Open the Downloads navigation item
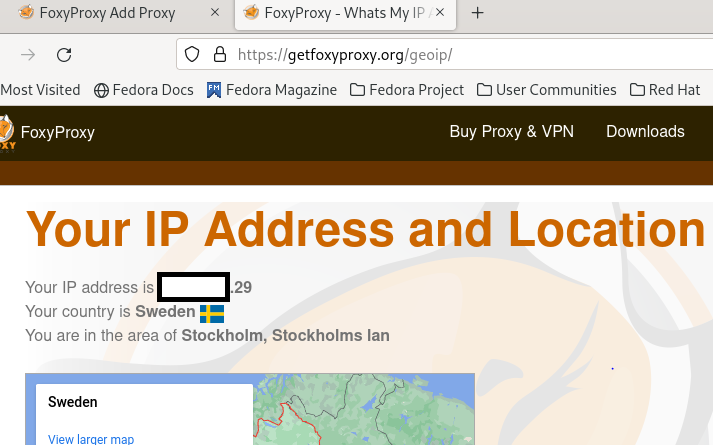713x445 pixels. coord(645,132)
